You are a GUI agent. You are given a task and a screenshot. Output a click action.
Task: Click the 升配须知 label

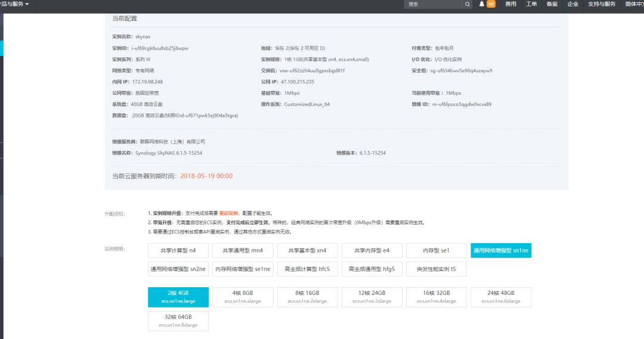click(x=114, y=214)
